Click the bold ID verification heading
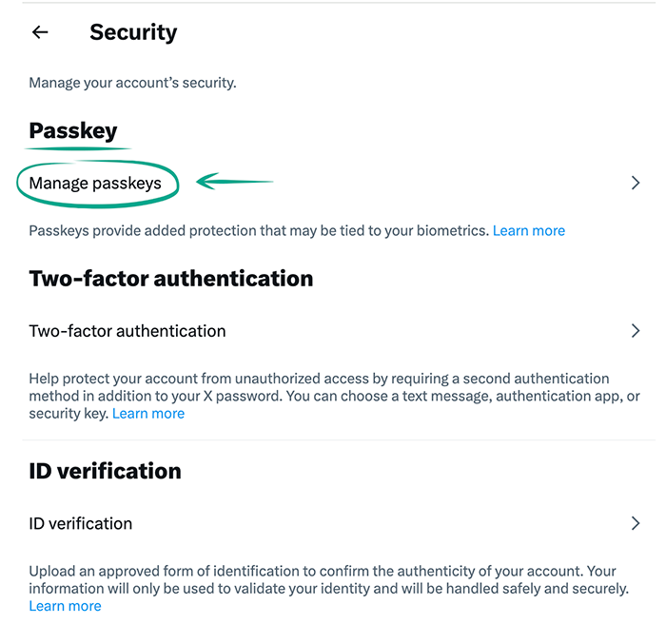The image size is (666, 644). pyautogui.click(x=105, y=471)
